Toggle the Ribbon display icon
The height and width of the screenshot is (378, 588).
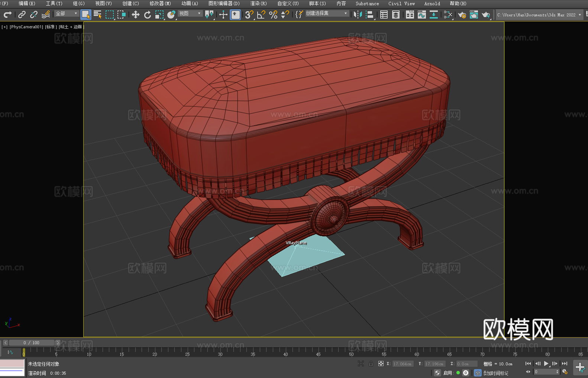pos(410,14)
